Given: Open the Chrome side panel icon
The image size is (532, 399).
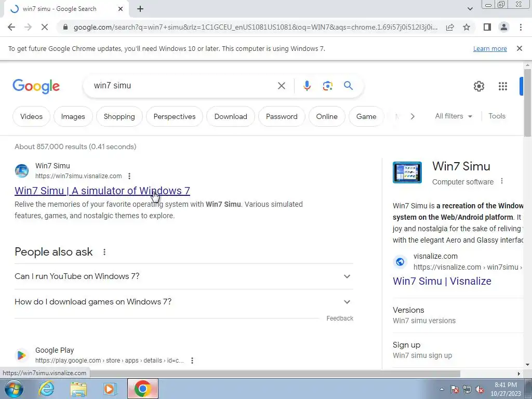Looking at the screenshot, I should coord(487,27).
